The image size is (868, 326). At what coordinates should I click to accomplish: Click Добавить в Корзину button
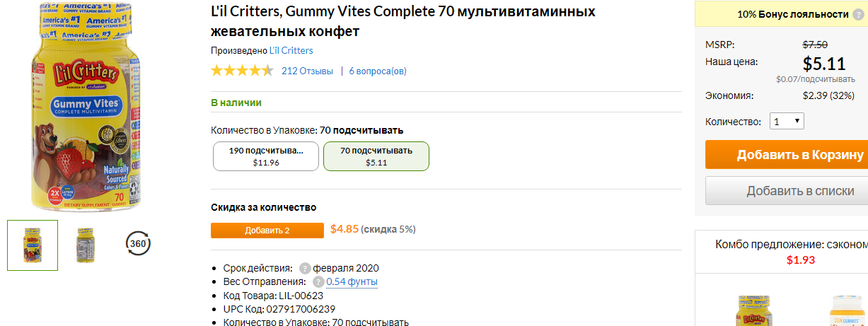tap(787, 155)
